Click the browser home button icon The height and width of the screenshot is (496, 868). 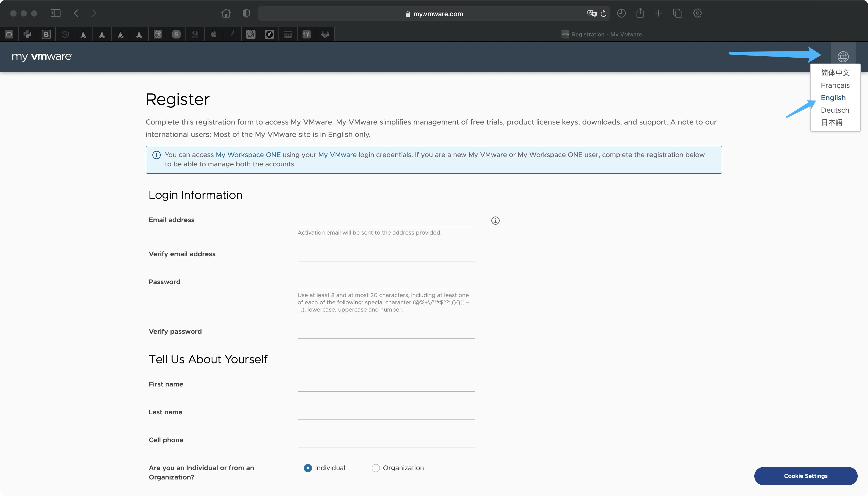(x=226, y=13)
